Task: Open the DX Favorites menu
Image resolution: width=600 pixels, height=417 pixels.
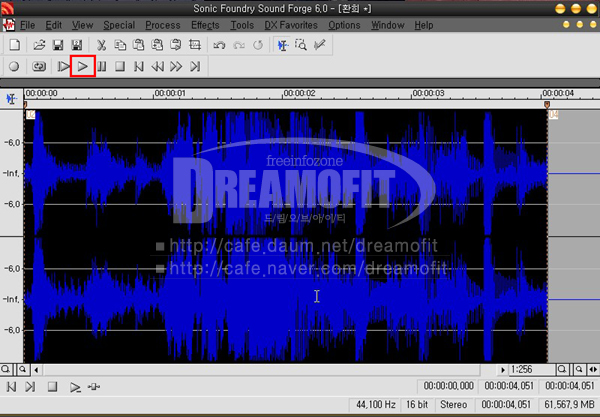Action: click(x=291, y=25)
